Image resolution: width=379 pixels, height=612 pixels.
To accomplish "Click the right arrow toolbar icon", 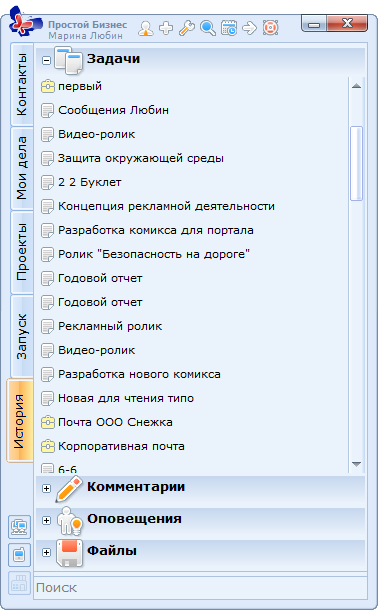I will click(x=249, y=28).
